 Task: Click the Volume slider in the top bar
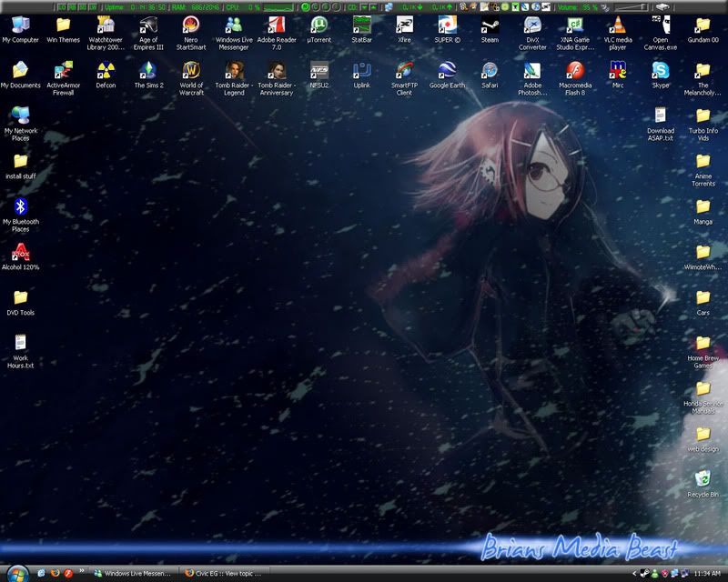coord(631,7)
